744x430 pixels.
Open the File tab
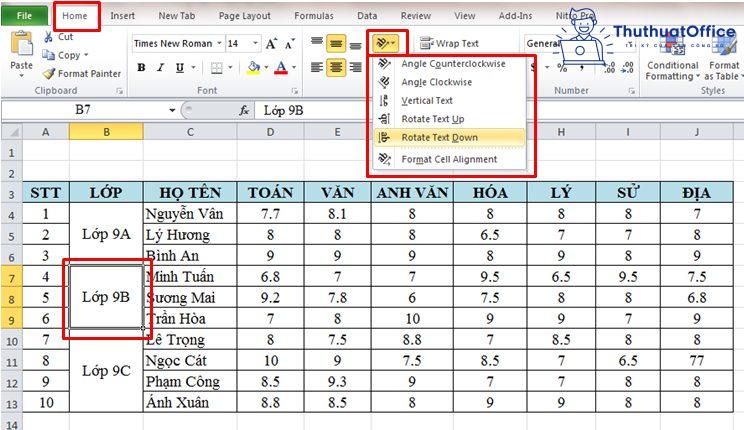[x=24, y=16]
